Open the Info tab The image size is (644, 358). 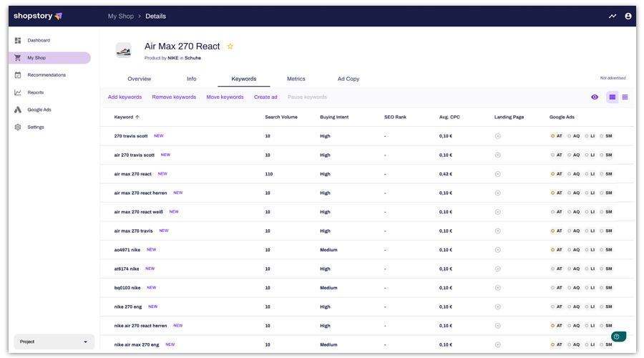[191, 79]
